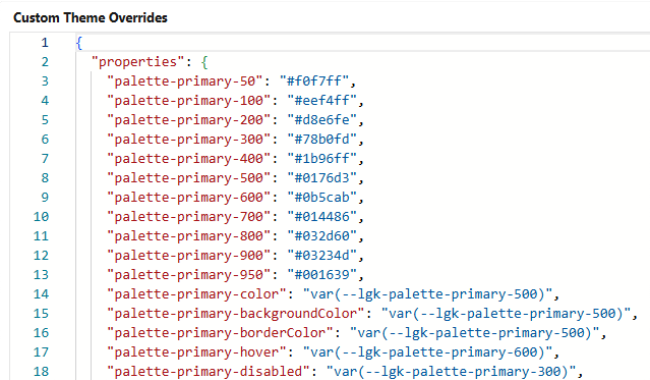Click the "palette-primary-400" key
Screen dimensions: 650x380
[x=189, y=159]
